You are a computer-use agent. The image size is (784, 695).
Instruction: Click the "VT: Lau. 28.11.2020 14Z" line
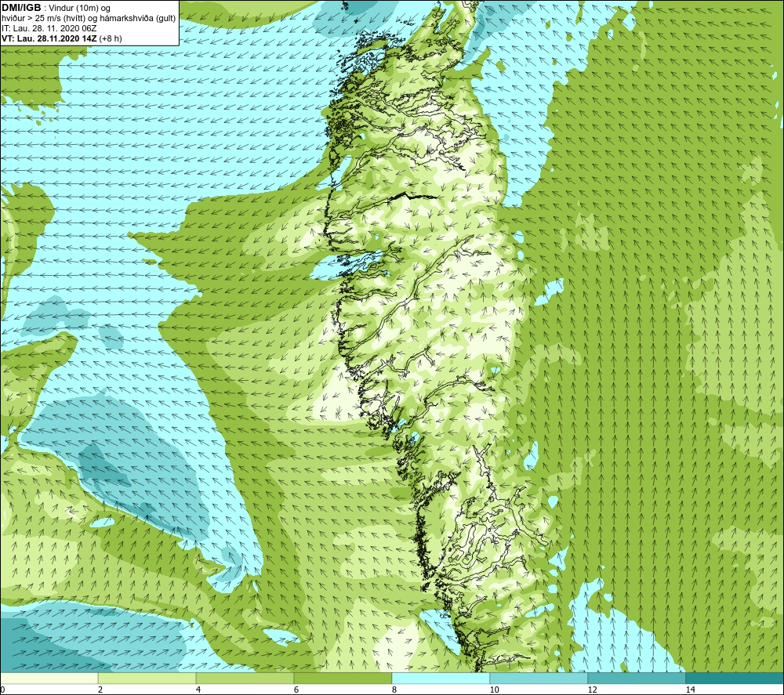(x=61, y=38)
